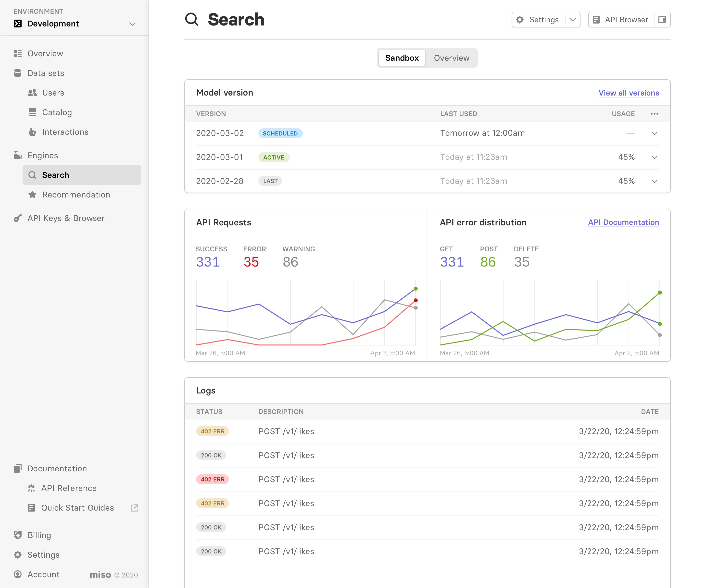The image size is (706, 588).
Task: Click the Account avatar icon
Action: [x=17, y=574]
